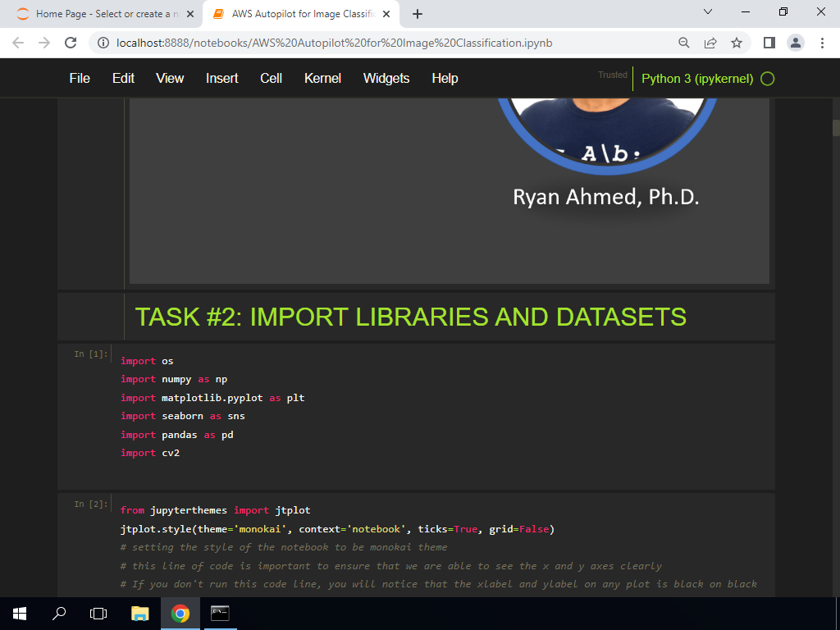Open the zoom magnifier in address bar
The image size is (840, 630).
coord(683,43)
